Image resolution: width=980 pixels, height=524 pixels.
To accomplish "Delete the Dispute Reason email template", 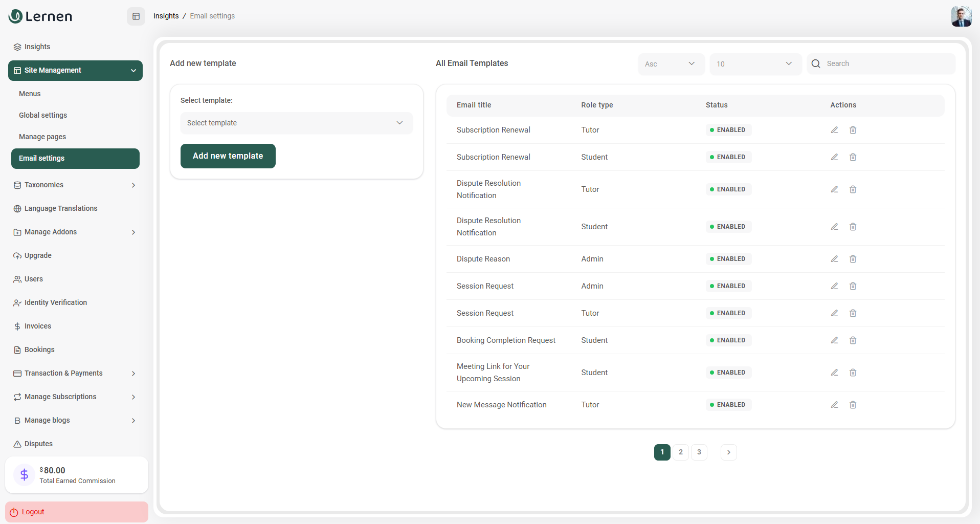I will click(853, 259).
